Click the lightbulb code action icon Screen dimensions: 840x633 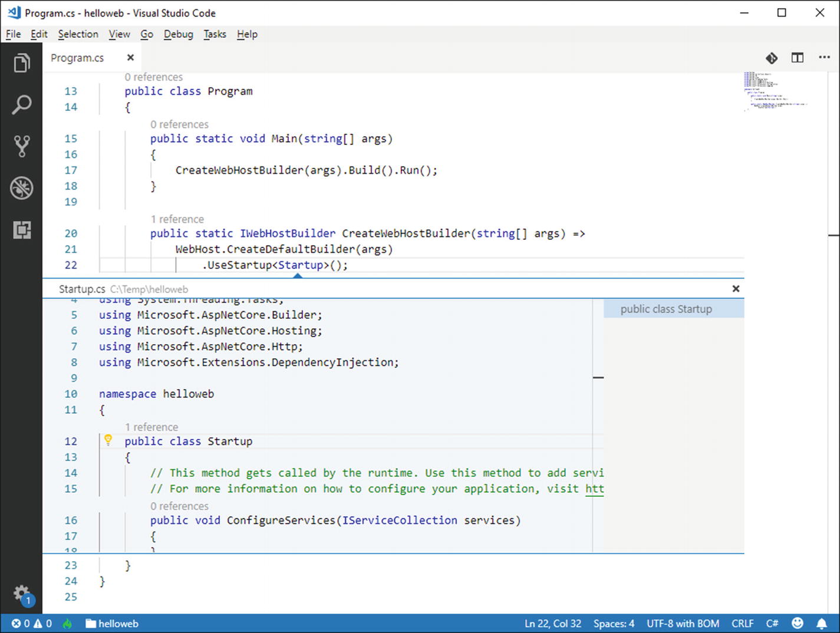(108, 440)
